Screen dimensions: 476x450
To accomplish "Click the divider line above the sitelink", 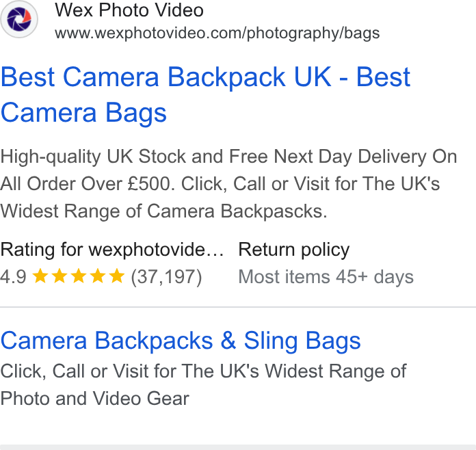I will 238,307.
